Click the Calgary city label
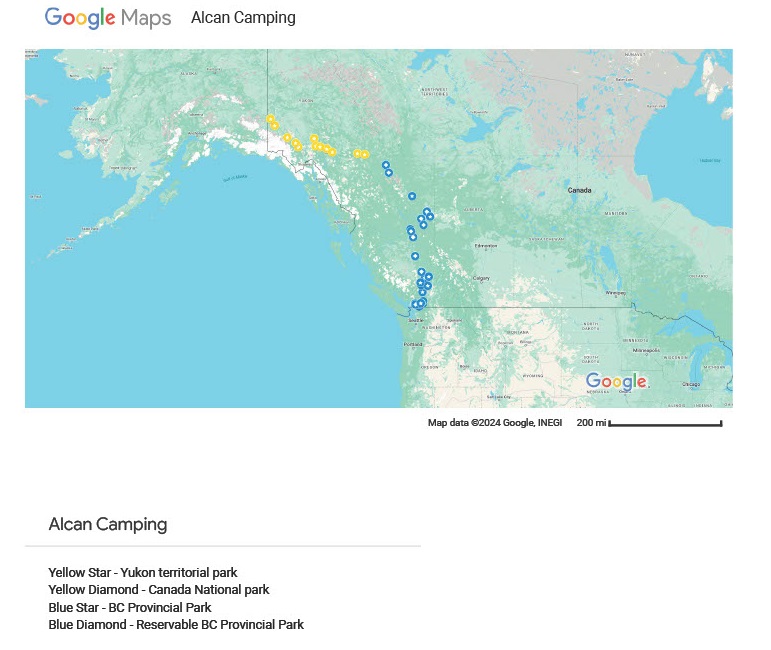Image resolution: width=771 pixels, height=650 pixels. point(481,278)
